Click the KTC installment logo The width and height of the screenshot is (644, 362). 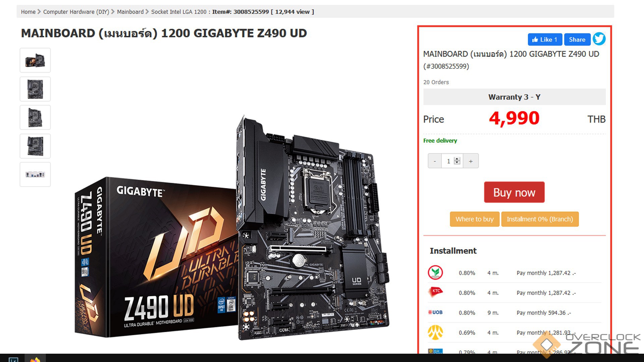coord(435,292)
